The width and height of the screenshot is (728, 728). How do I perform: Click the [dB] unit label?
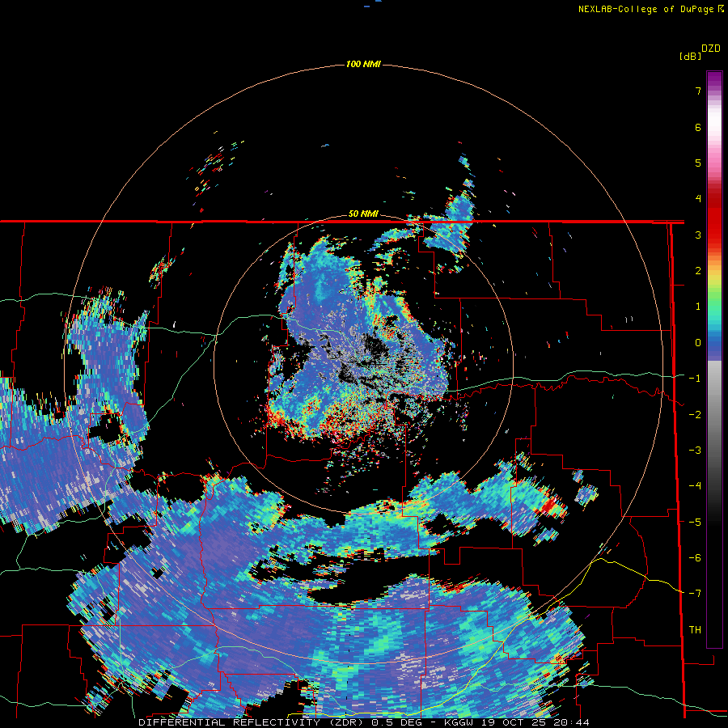[690, 56]
